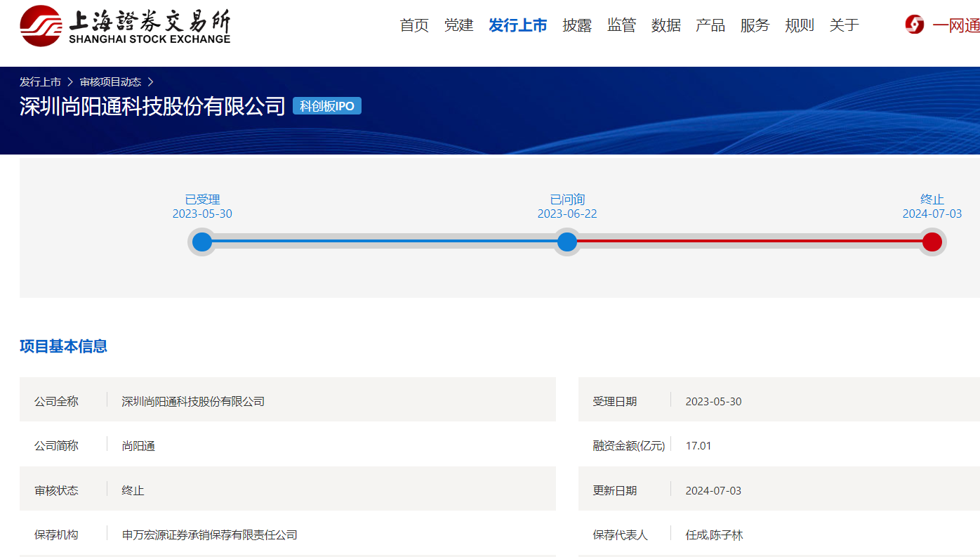Screen dimensions: 980x557
Task: Click the 公司全称 value 深圳尚阳通科技股份有限公司
Action: tap(193, 402)
